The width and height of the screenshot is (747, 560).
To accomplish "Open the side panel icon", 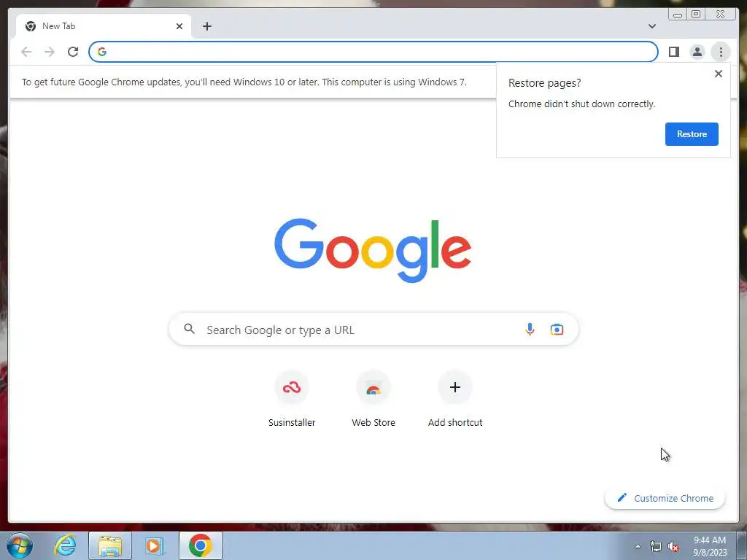I will pyautogui.click(x=673, y=52).
